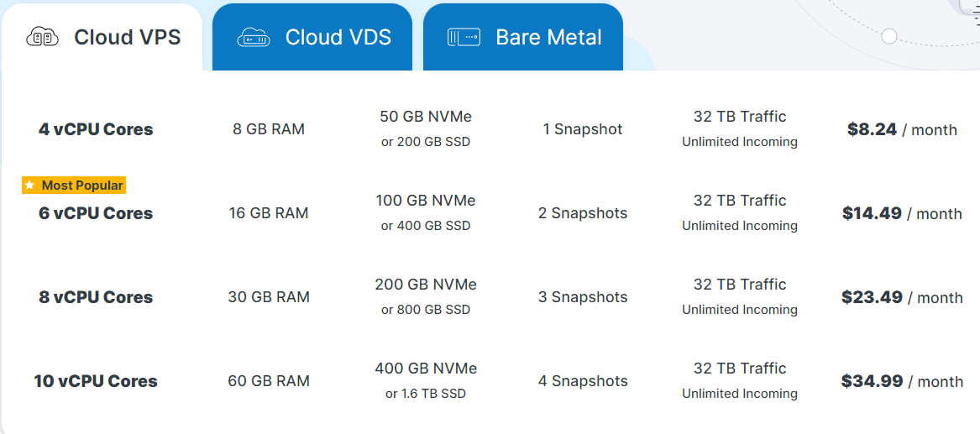Viewport: 980px width, 434px height.
Task: Choose the 4 vCPU Cores plan
Action: click(x=96, y=129)
